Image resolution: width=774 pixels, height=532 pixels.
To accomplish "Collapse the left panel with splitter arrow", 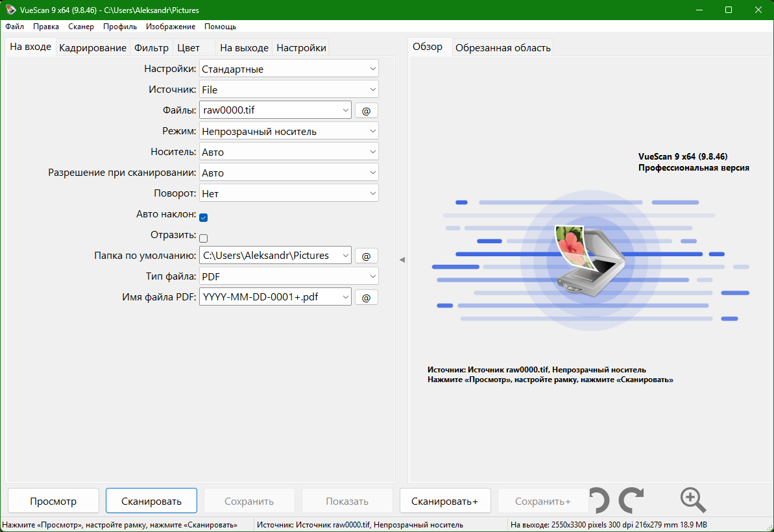I will coord(402,260).
